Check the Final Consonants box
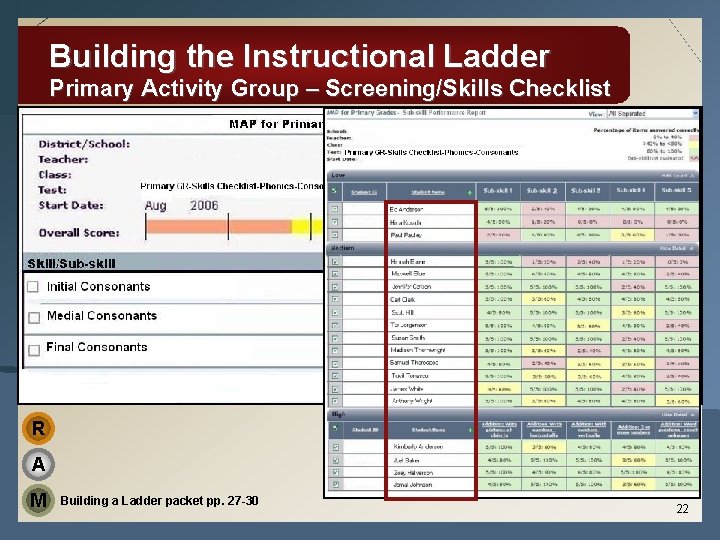 [34, 350]
